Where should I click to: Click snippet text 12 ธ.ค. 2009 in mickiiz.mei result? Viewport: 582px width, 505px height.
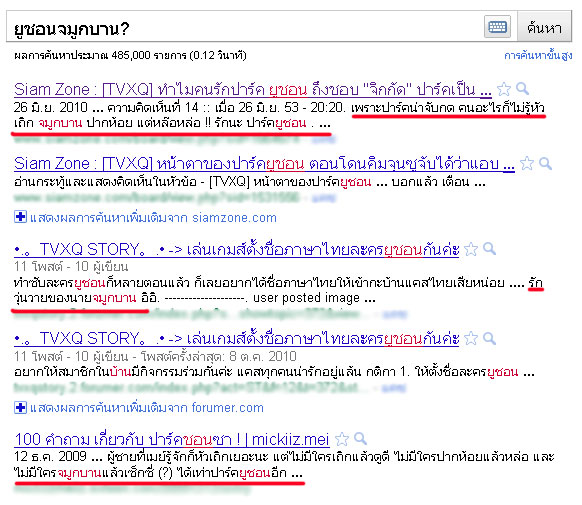tap(50, 456)
